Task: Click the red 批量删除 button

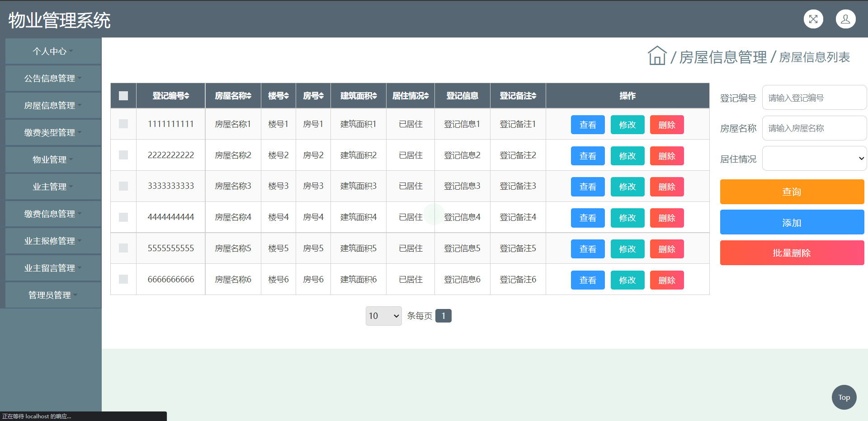Action: point(792,253)
